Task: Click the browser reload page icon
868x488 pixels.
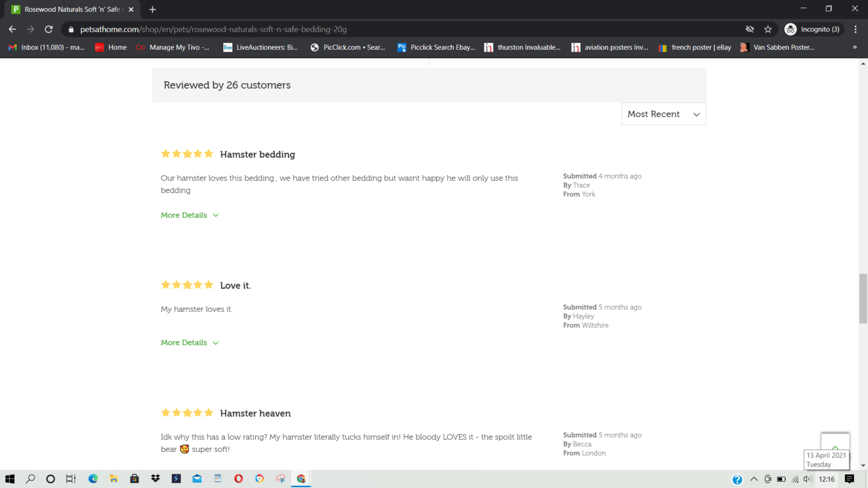Action: (x=49, y=29)
